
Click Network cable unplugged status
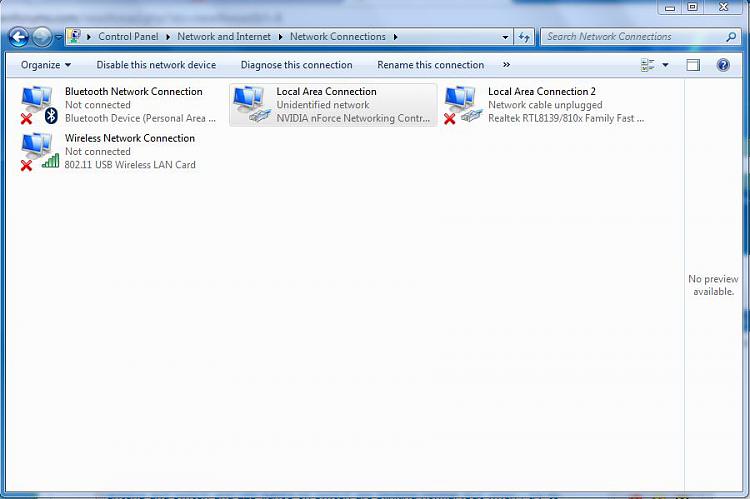coord(545,105)
